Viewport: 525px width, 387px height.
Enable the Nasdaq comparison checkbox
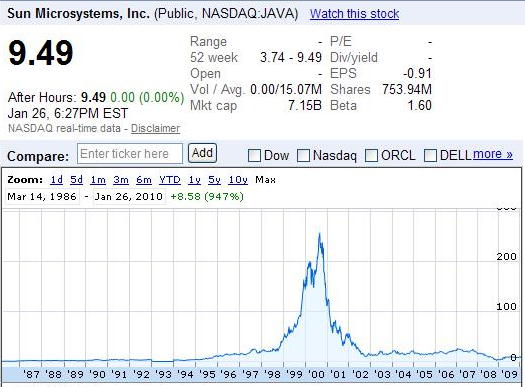(303, 155)
